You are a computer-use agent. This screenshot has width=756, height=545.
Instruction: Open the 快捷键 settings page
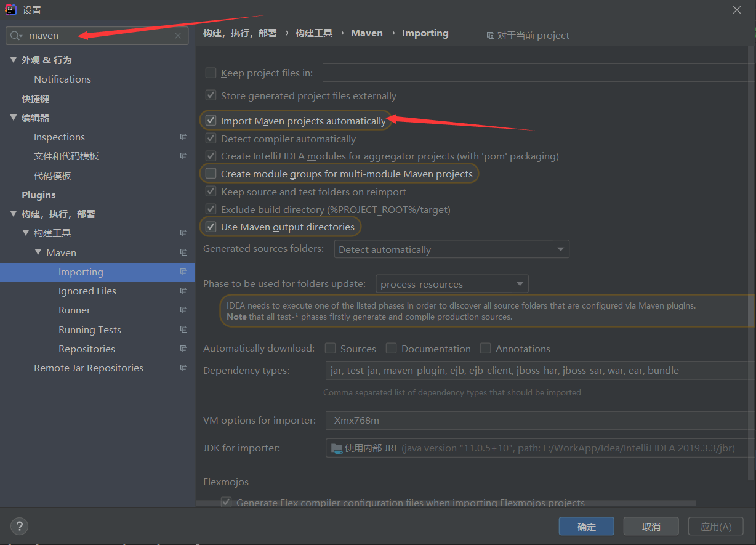pyautogui.click(x=35, y=99)
